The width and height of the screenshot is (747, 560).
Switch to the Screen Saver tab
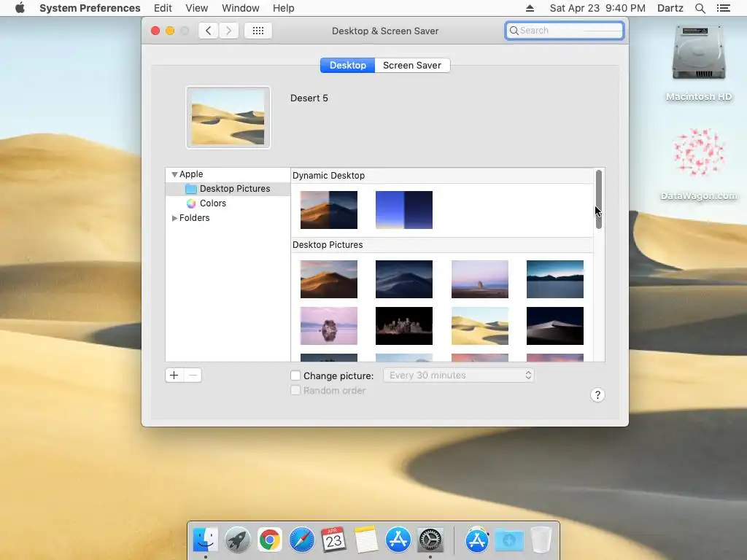[412, 65]
